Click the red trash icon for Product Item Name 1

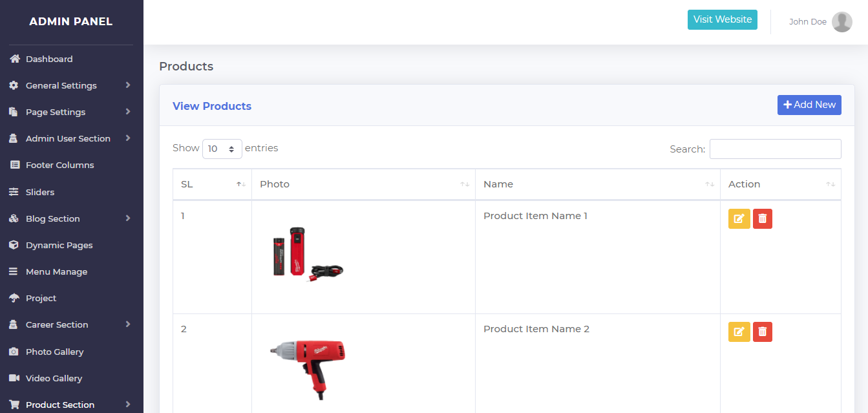763,219
